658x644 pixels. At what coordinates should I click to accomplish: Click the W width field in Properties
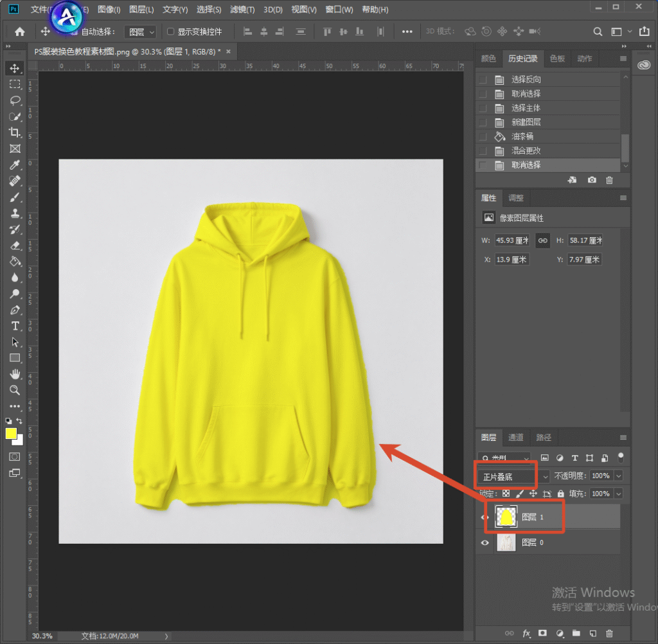[512, 240]
